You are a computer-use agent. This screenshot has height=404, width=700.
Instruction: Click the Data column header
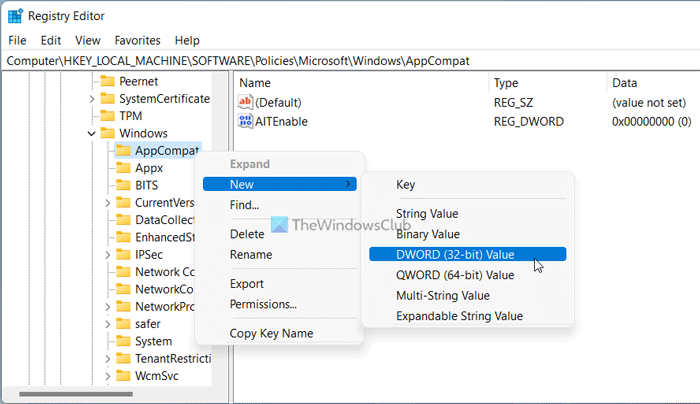point(625,83)
